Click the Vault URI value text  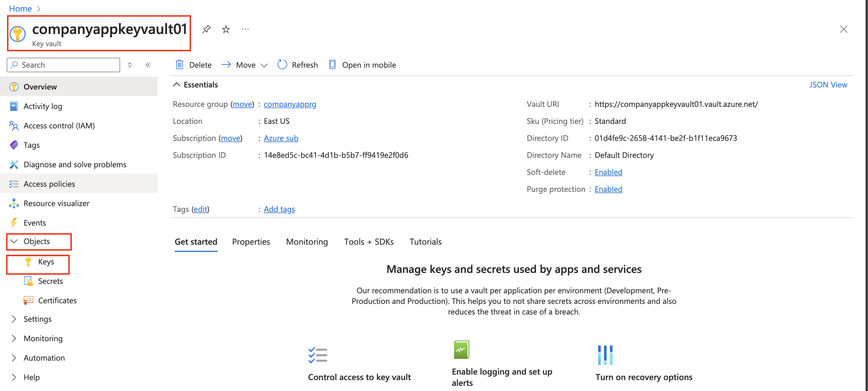[x=676, y=104]
